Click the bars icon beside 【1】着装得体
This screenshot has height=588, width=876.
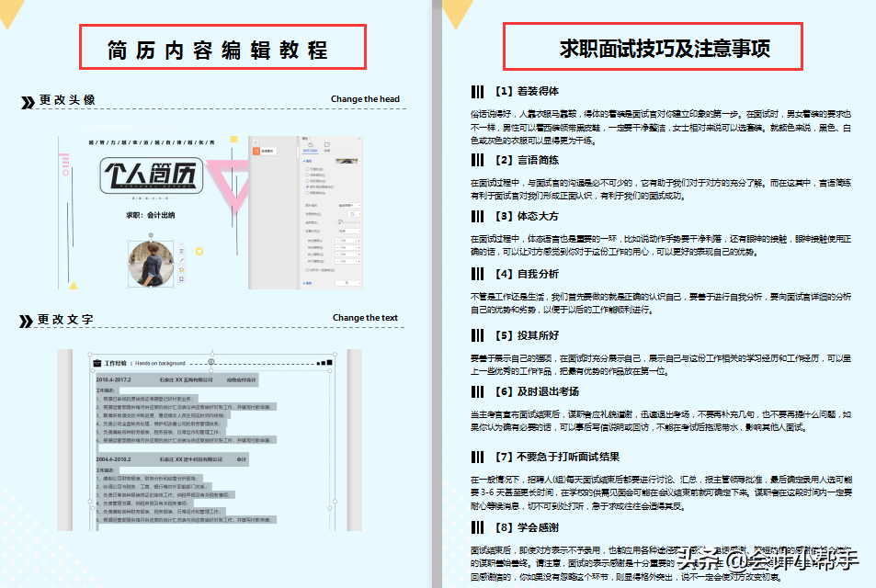[478, 93]
